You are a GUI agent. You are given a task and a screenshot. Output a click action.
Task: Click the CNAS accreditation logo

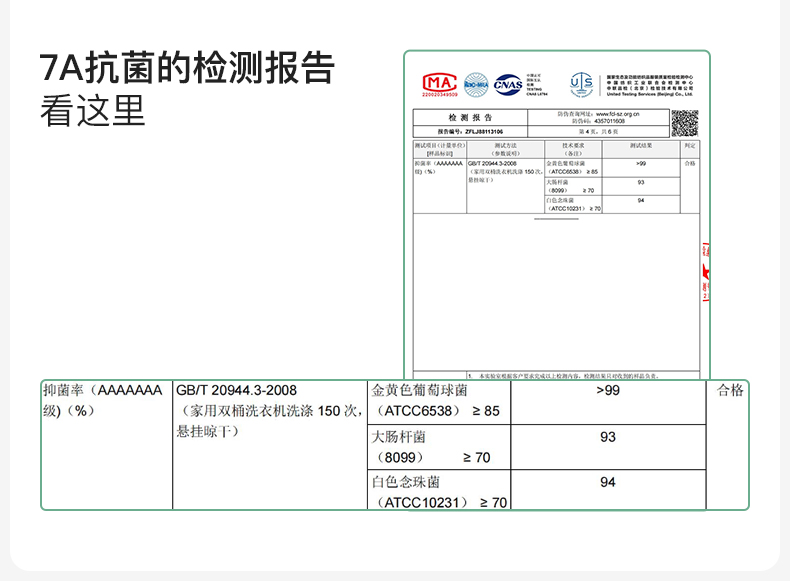[508, 84]
